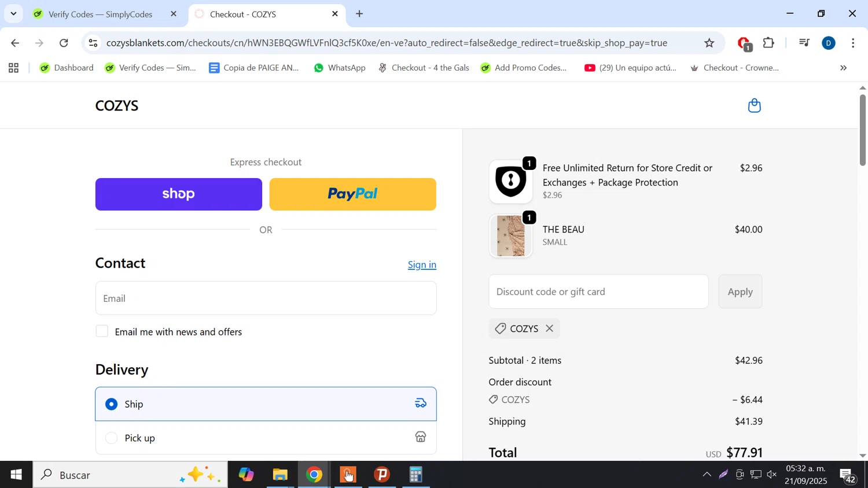Open Copia de PAIGE AN... bookmark
868x488 pixels.
pos(253,68)
